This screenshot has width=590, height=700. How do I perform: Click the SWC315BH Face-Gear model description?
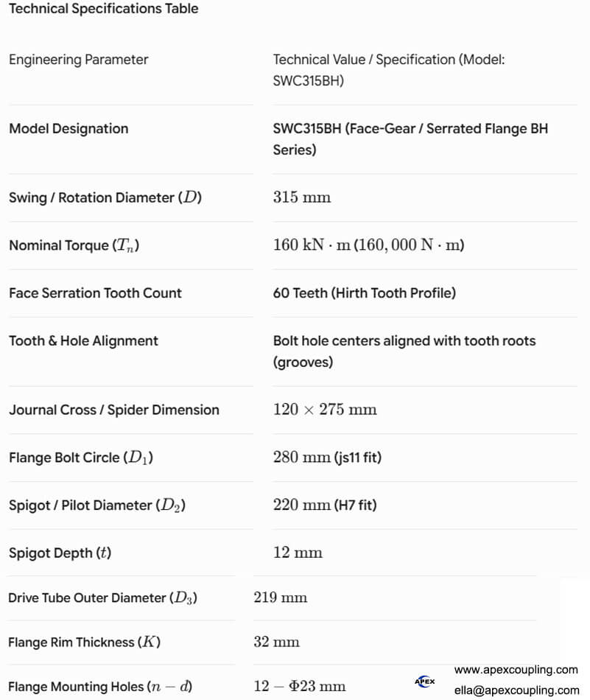(x=410, y=139)
